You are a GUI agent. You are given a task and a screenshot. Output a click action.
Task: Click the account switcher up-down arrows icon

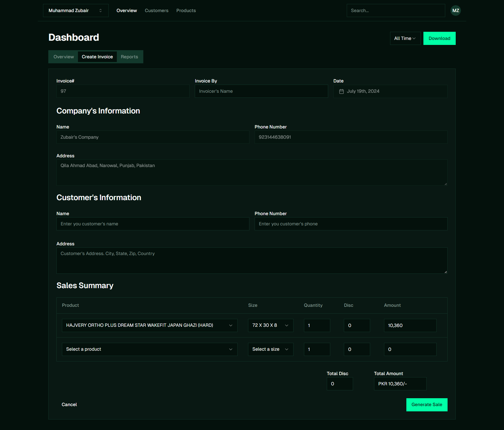[101, 11]
